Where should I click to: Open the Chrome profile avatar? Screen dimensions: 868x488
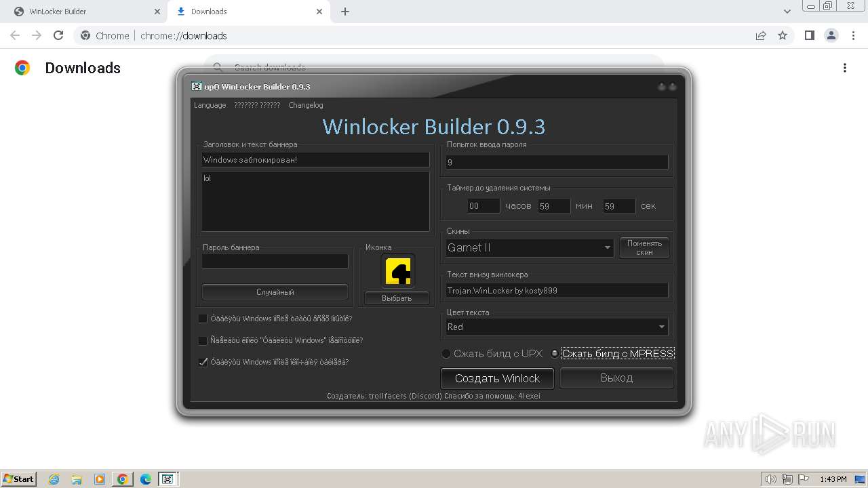point(831,35)
